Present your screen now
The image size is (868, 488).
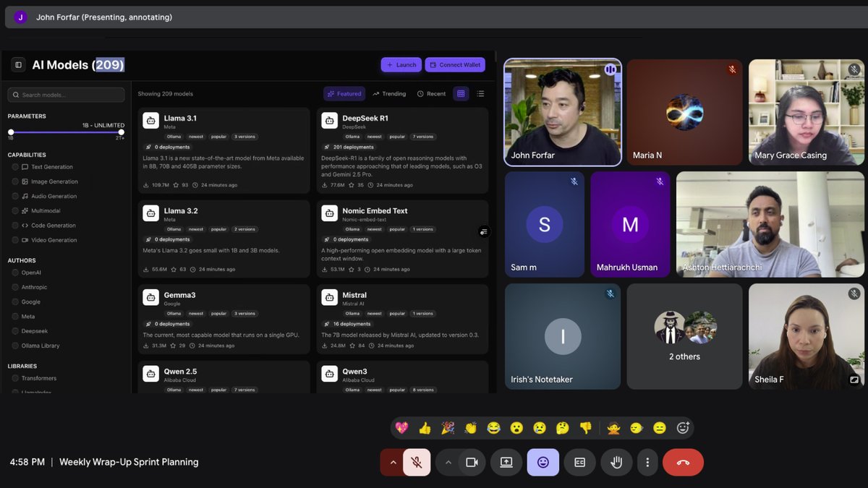pyautogui.click(x=506, y=462)
